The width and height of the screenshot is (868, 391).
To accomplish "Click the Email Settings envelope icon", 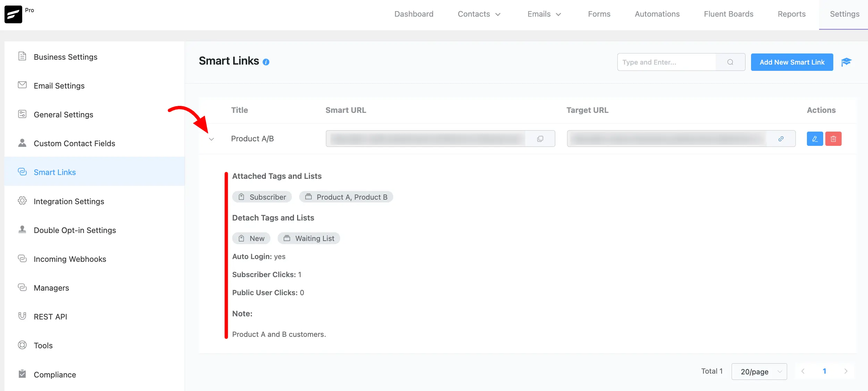I will [22, 85].
